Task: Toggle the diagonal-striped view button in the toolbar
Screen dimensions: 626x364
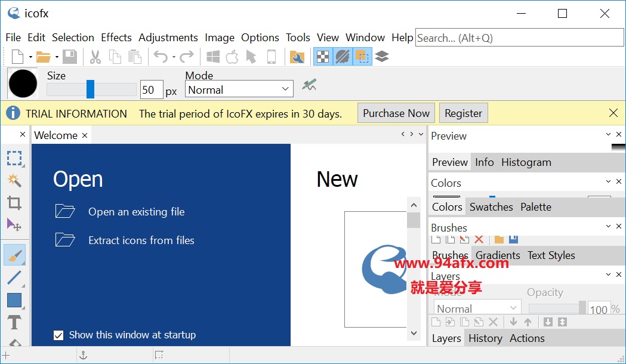Action: [x=343, y=57]
